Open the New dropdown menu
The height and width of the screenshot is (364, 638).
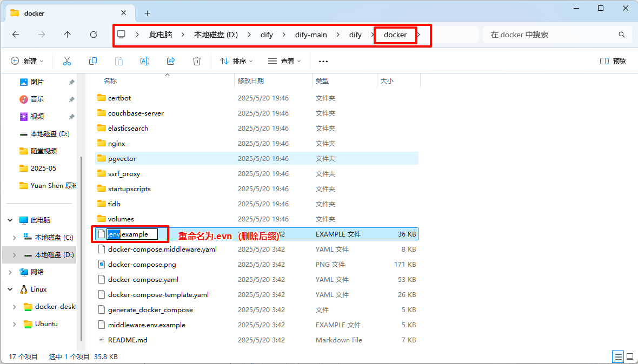(27, 61)
